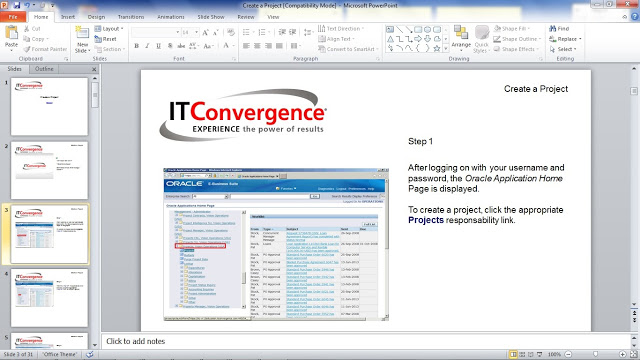This screenshot has height=360, width=640.
Task: Click the Save icon in quick access toolbar
Action: click(17, 5)
